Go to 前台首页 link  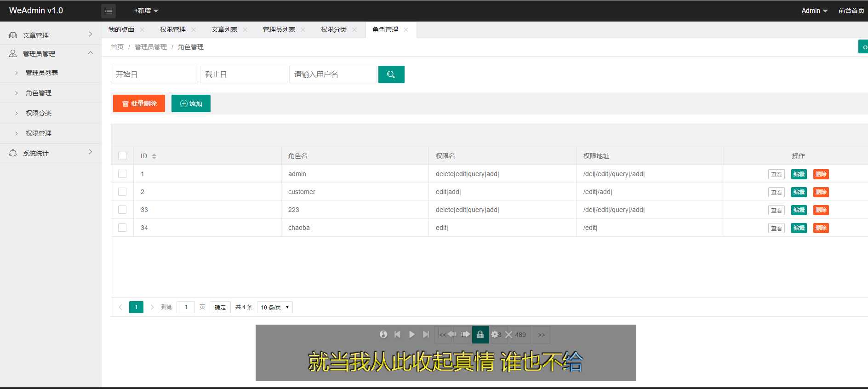[x=851, y=11]
